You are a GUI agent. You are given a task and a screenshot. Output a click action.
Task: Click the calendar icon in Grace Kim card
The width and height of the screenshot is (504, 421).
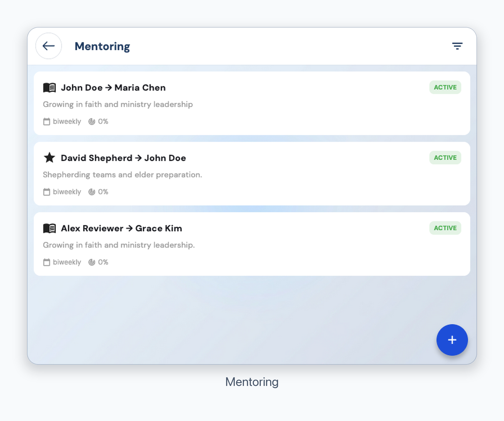(x=47, y=262)
